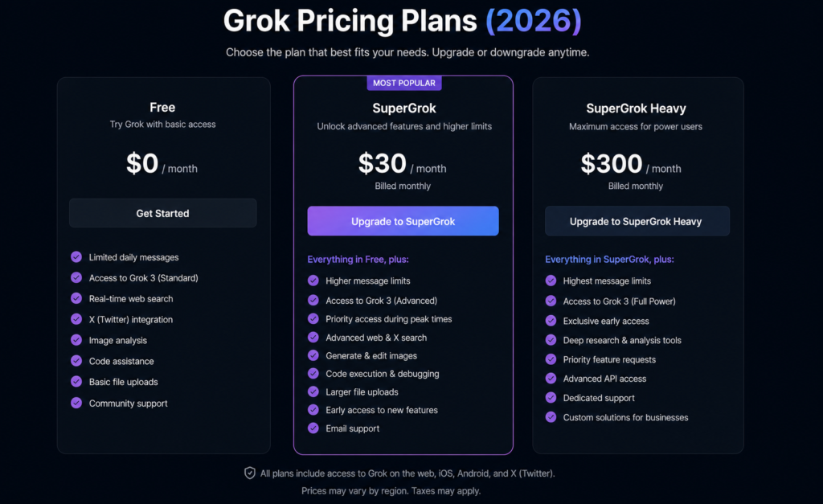Screen dimensions: 823x504
Task: Click the shield icon beside All plans note
Action: (250, 473)
